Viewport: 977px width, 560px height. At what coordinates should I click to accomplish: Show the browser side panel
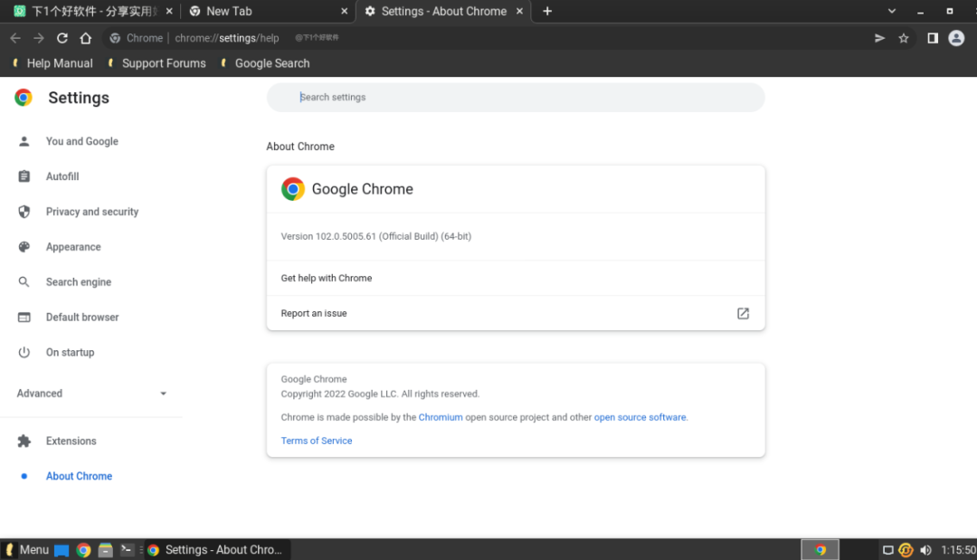[933, 38]
